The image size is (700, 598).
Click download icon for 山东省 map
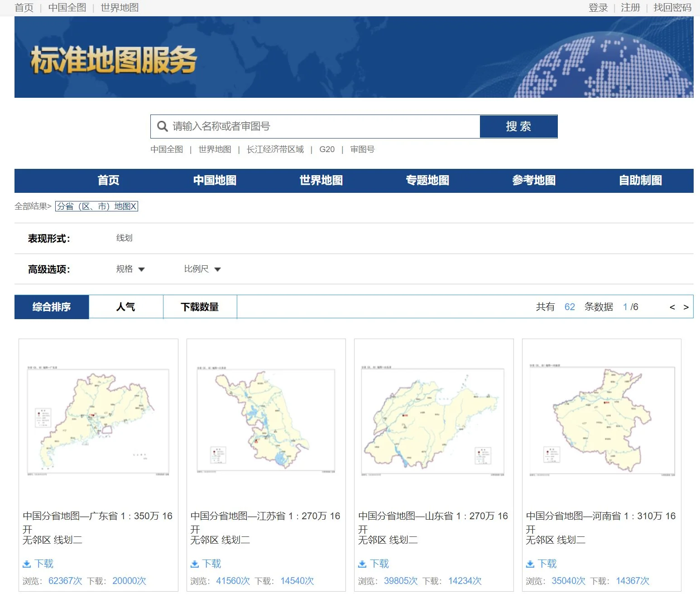coord(362,564)
